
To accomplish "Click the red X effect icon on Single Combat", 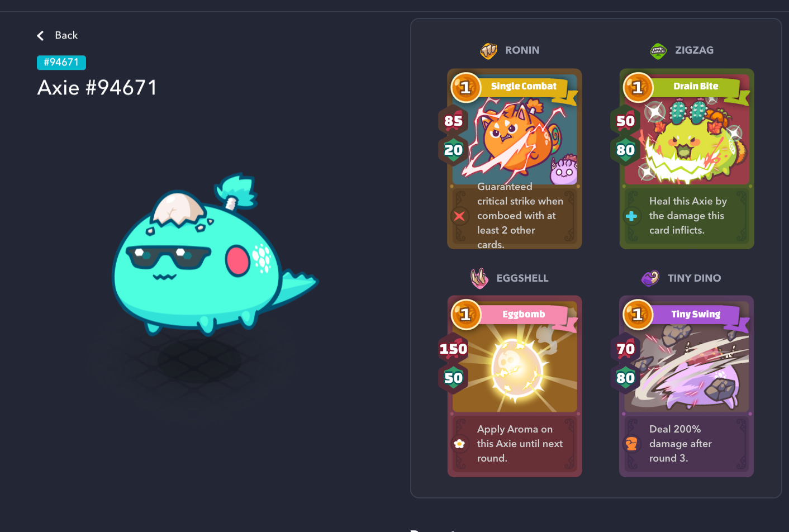I will click(x=459, y=216).
